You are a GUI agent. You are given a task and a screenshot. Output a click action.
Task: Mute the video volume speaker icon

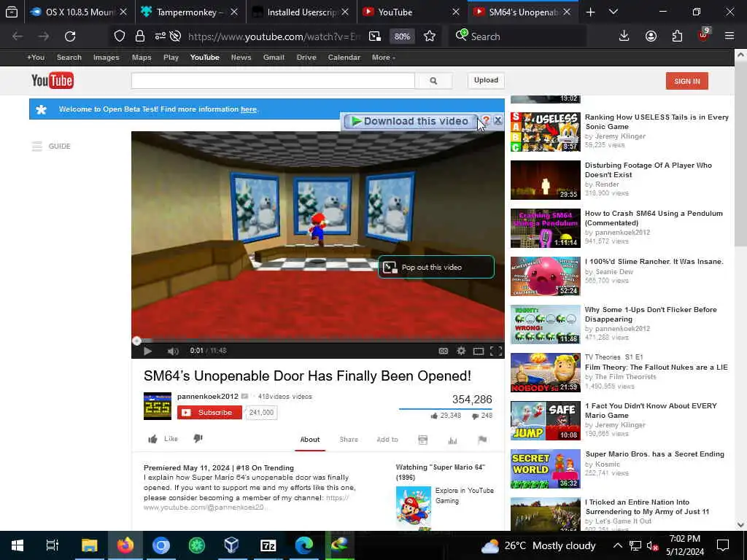click(173, 351)
